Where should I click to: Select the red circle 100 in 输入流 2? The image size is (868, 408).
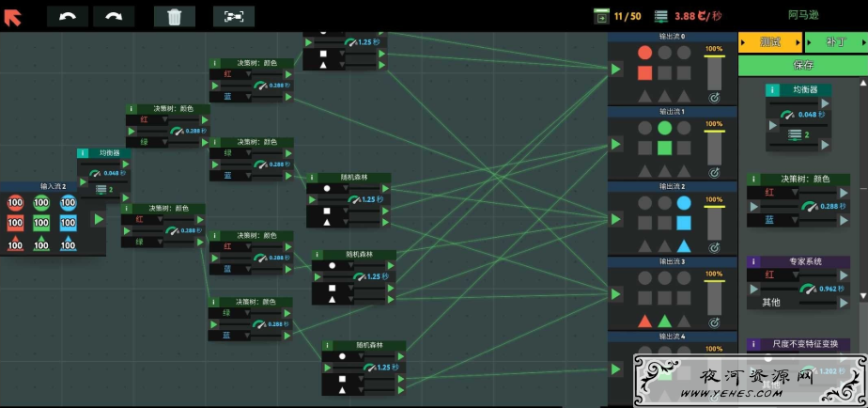pos(15,203)
